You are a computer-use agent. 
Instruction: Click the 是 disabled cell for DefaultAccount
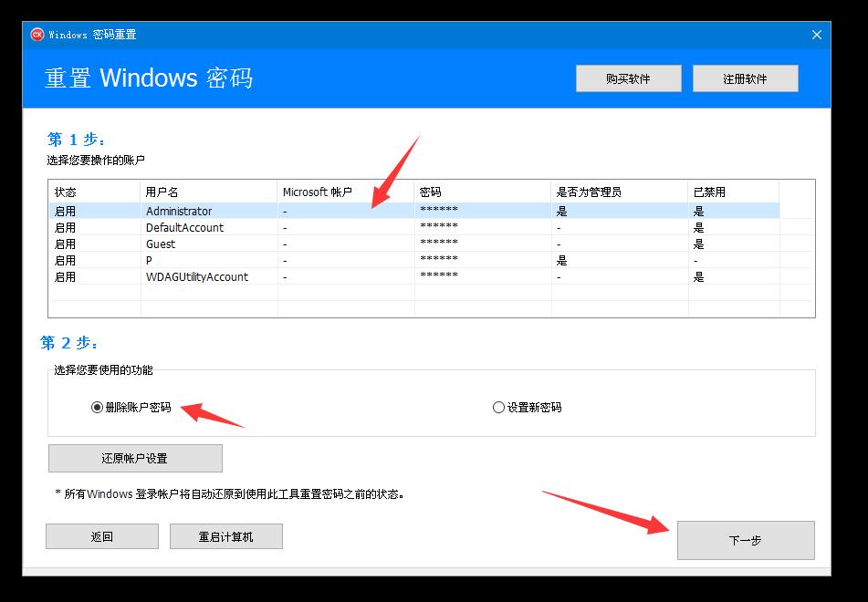coord(698,227)
